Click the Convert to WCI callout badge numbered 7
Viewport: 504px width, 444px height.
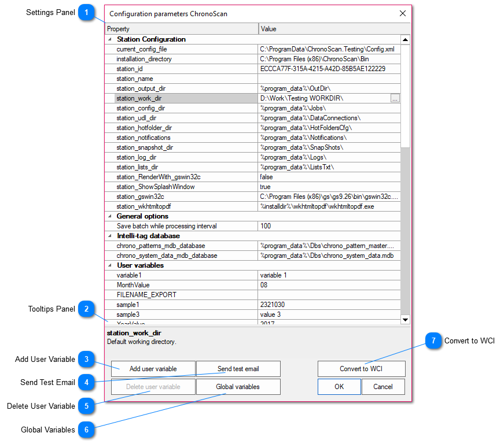(433, 342)
